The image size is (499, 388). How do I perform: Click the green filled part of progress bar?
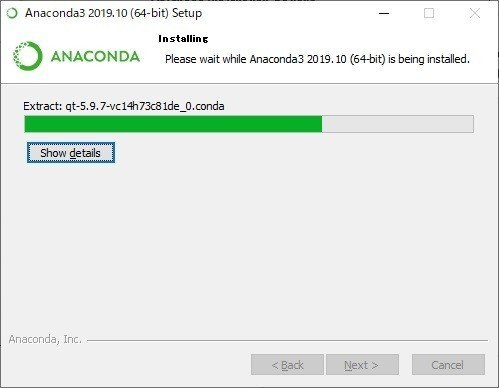[x=173, y=124]
